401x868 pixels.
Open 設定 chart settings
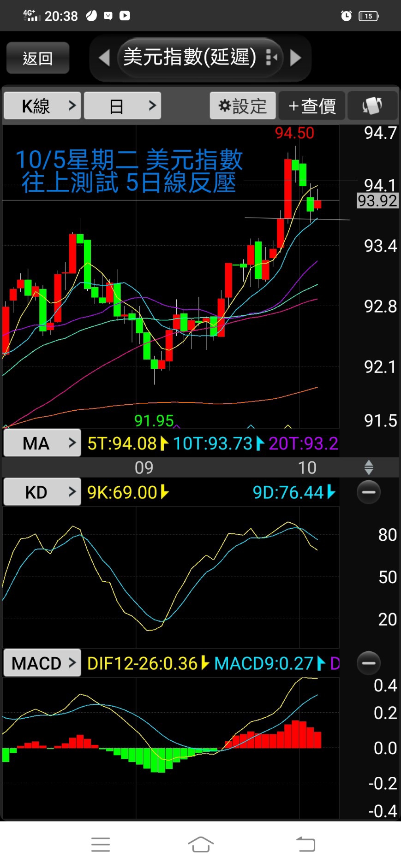243,106
